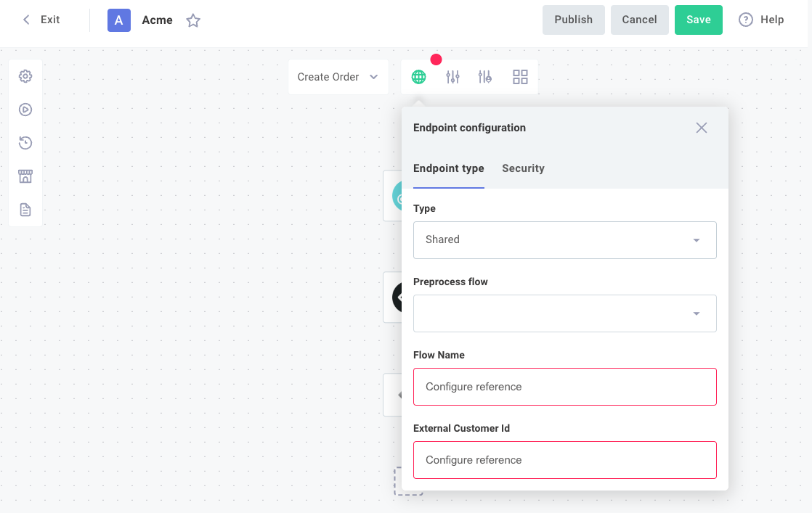This screenshot has height=513, width=812.
Task: Publish the Acme integration
Action: (573, 20)
